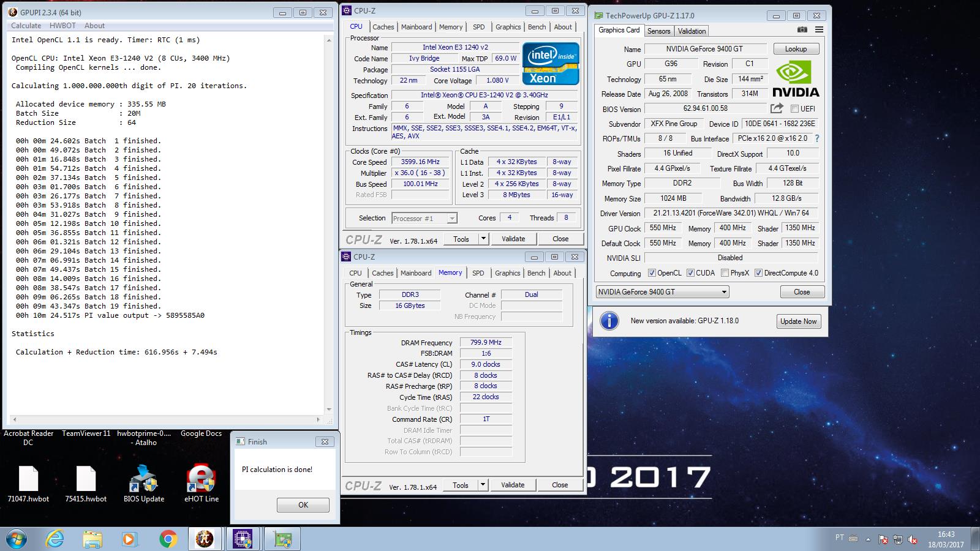Click GPUPI vertical scrollbar down arrow
Image resolution: width=980 pixels, height=551 pixels.
pos(329,410)
